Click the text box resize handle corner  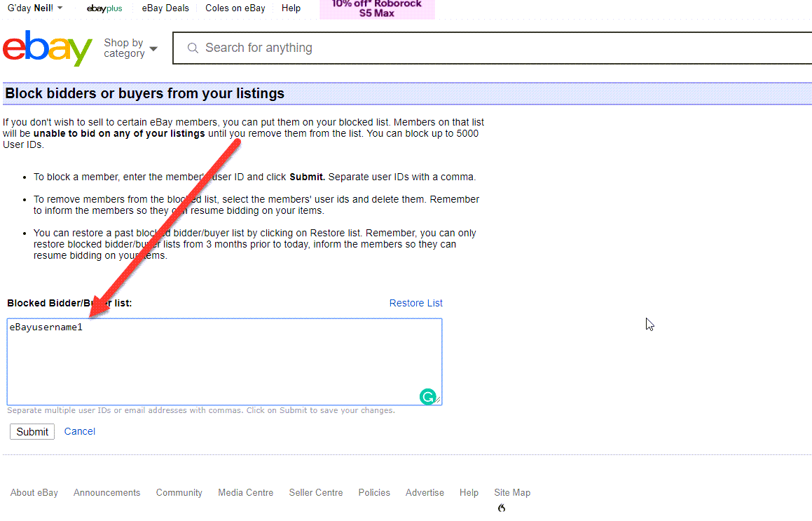pos(438,400)
